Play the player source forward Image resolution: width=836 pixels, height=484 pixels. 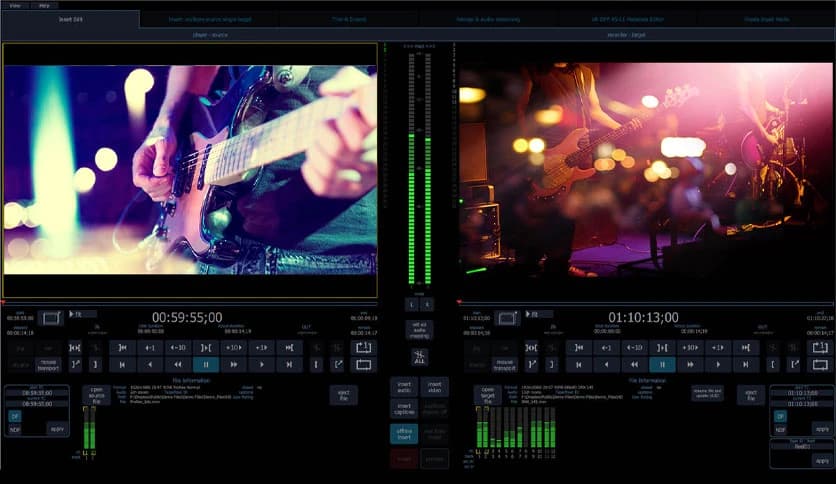pos(261,365)
